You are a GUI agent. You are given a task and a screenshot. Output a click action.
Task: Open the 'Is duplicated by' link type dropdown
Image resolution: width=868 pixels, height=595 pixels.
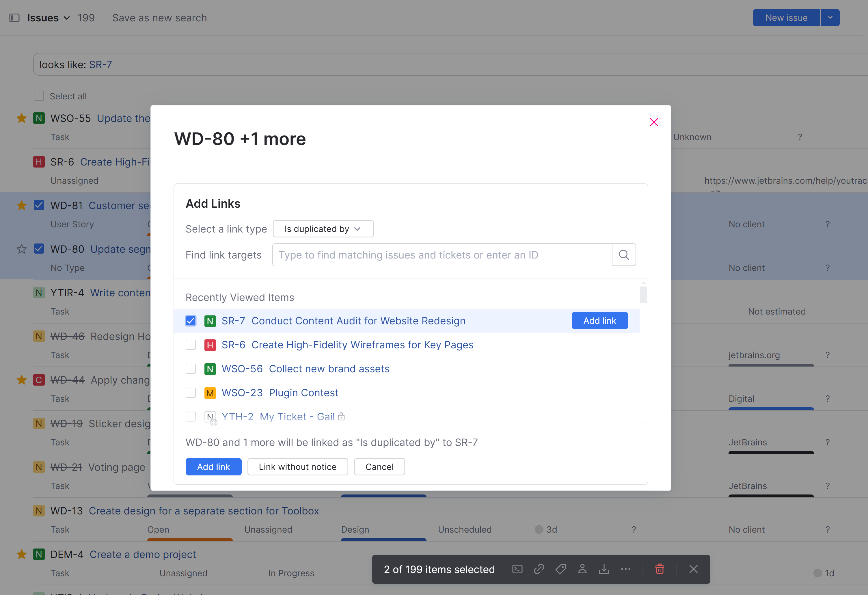click(323, 229)
